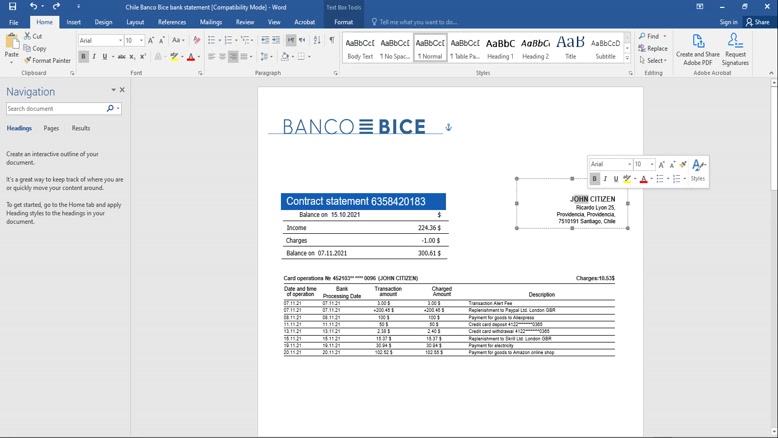Cut the selected text
Screen dimensions: 778x438
pyautogui.click(x=33, y=36)
